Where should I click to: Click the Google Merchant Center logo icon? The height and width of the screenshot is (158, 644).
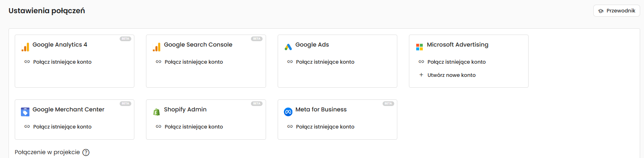(25, 112)
